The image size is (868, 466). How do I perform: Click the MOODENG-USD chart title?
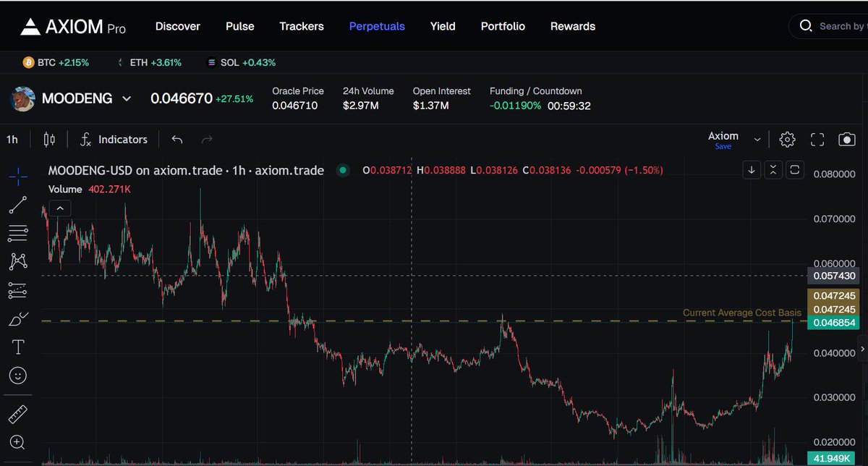(186, 170)
